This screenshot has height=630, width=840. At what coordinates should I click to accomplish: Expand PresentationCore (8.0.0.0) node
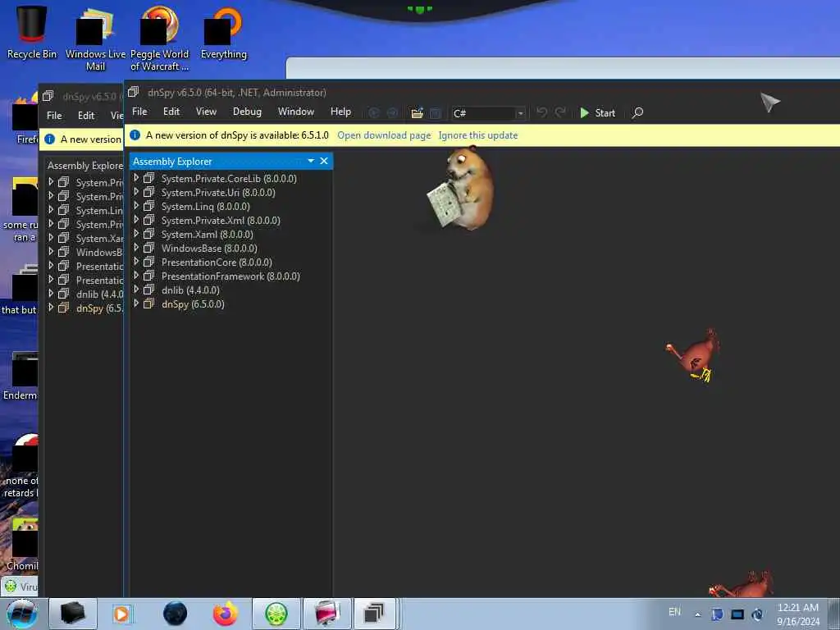coord(136,262)
